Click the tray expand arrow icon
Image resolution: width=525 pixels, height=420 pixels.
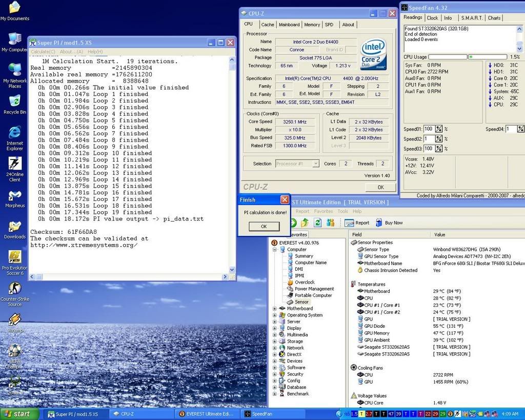(x=339, y=414)
